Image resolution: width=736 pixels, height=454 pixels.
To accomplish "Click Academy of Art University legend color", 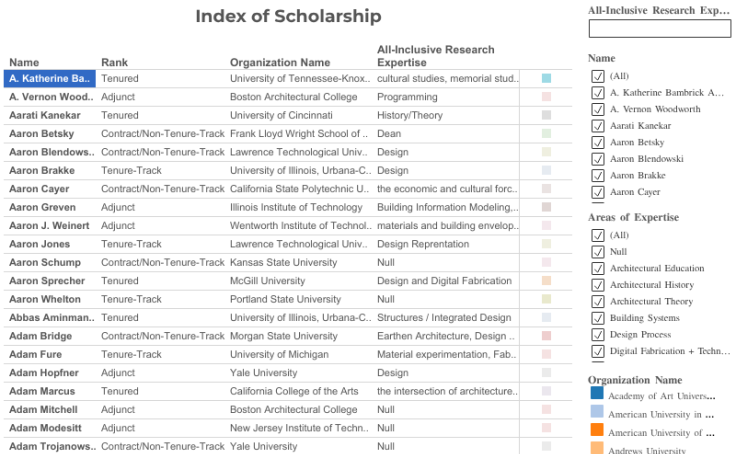I will (x=597, y=394).
